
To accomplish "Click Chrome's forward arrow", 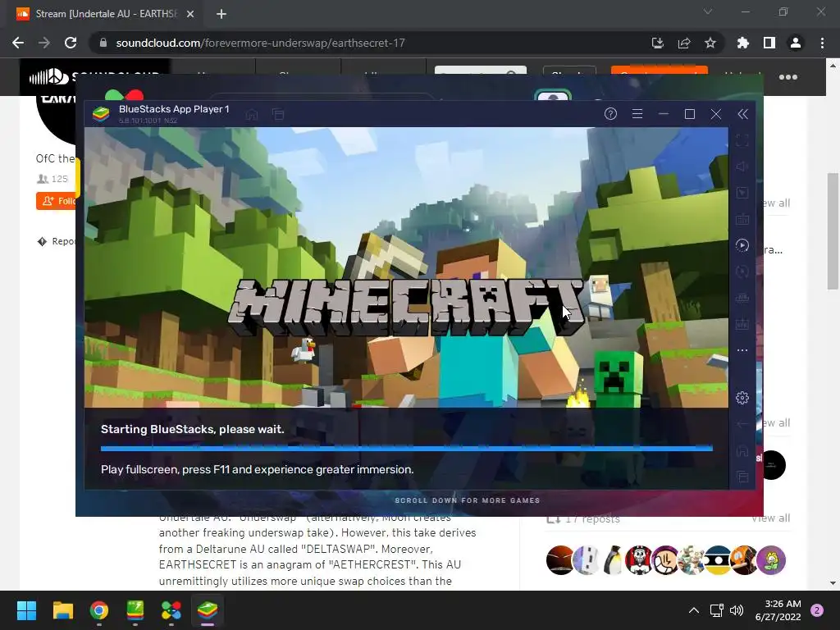I will pos(44,43).
